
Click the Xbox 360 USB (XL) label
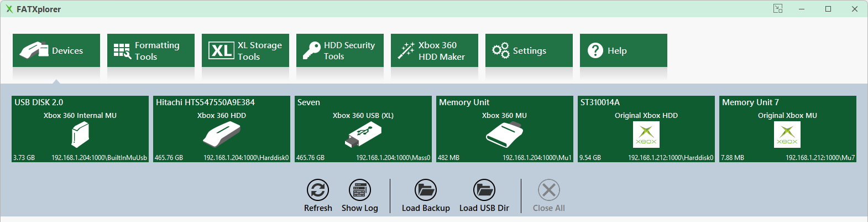point(363,116)
